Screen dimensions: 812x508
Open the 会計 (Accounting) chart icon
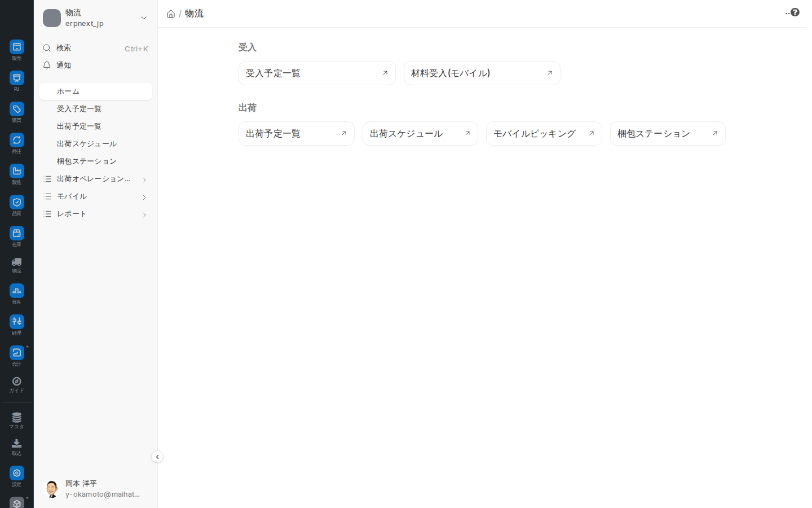17,353
